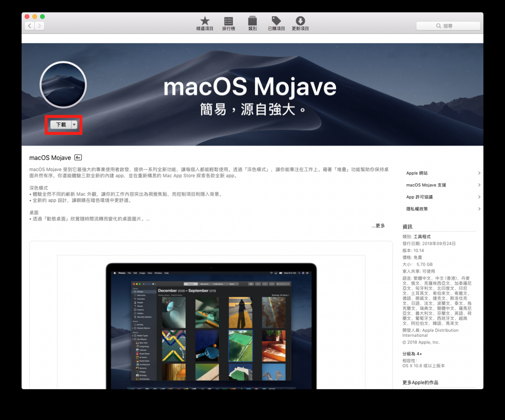Screen dimensions: 505x420
Task: Open the 更新項目 updates icon
Action: click(300, 23)
